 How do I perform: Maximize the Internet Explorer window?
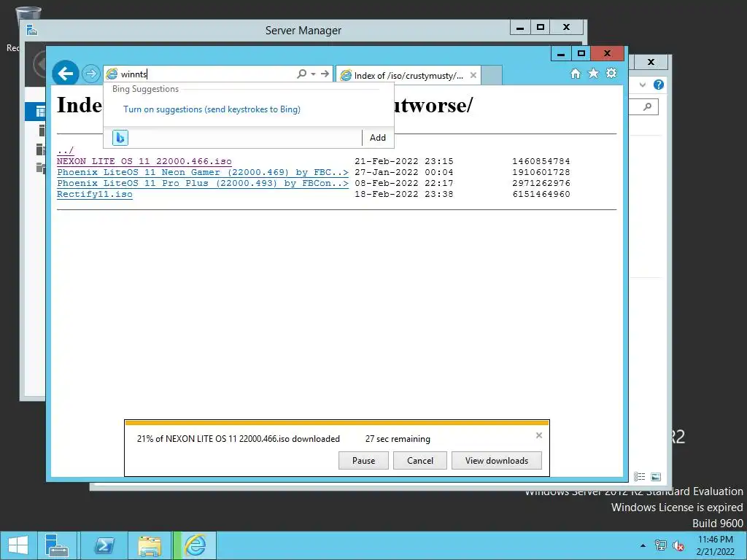point(581,53)
